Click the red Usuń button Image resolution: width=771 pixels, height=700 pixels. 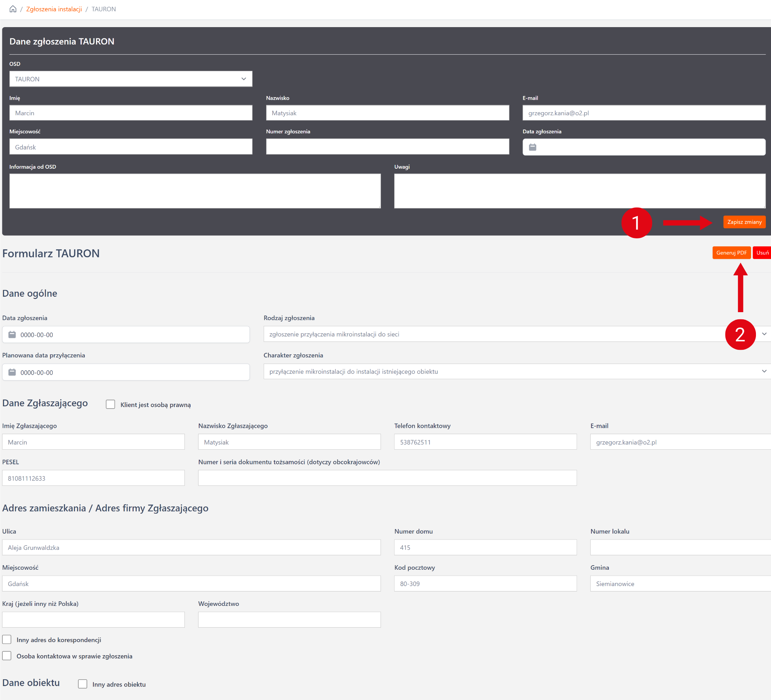point(762,252)
